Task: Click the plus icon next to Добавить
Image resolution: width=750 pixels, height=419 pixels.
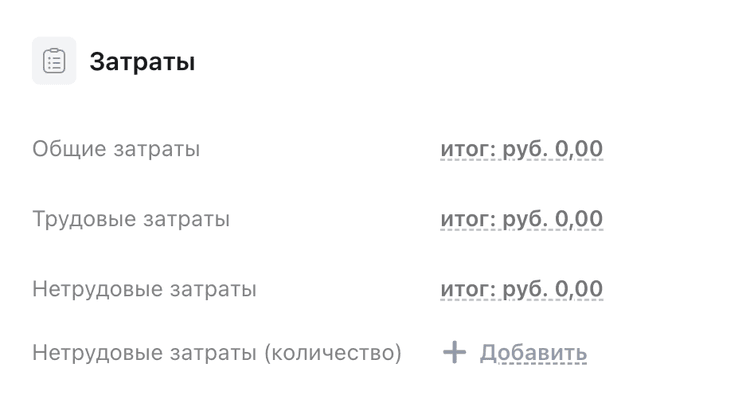Action: 454,353
